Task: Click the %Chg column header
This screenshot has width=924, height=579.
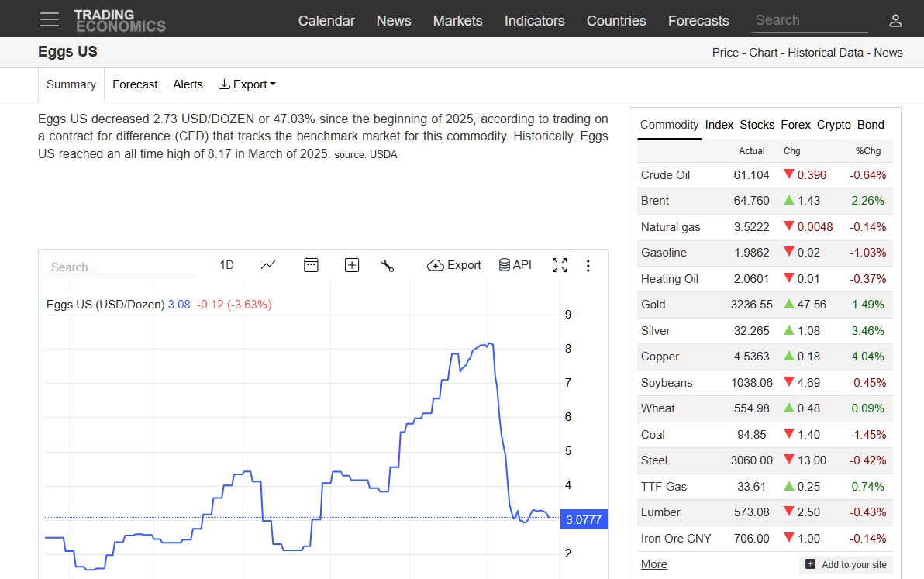Action: pos(868,151)
